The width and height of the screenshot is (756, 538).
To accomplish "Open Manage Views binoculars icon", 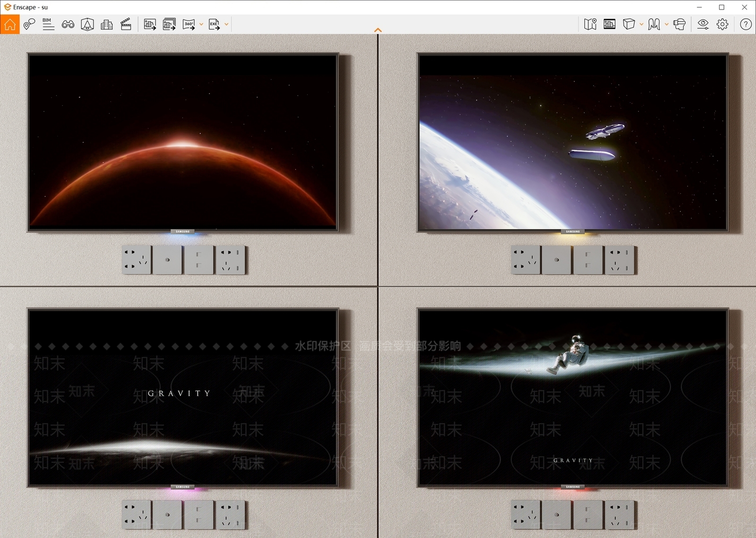I will point(68,24).
